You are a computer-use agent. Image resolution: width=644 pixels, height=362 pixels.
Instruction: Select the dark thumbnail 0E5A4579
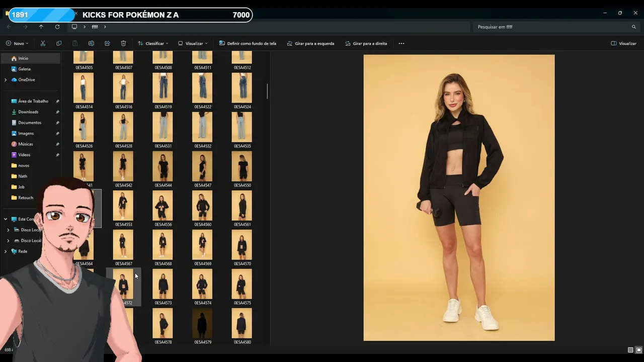(202, 323)
